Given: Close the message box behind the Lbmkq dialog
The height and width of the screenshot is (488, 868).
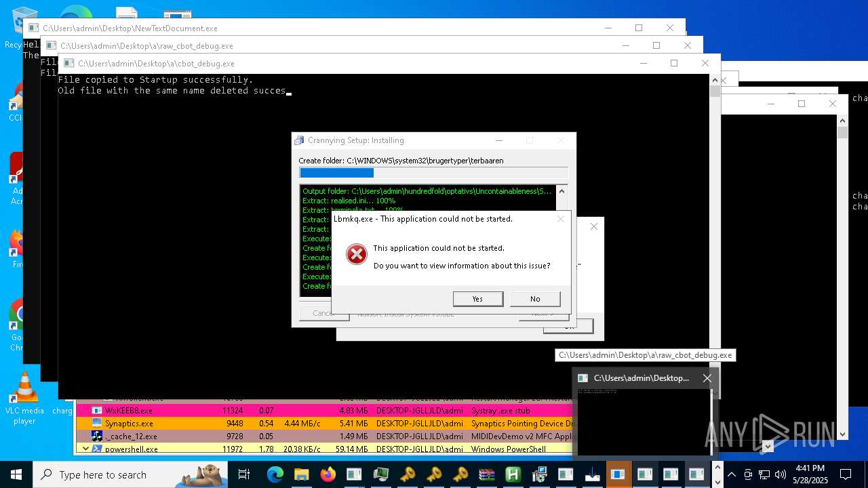Looking at the screenshot, I should click(594, 226).
